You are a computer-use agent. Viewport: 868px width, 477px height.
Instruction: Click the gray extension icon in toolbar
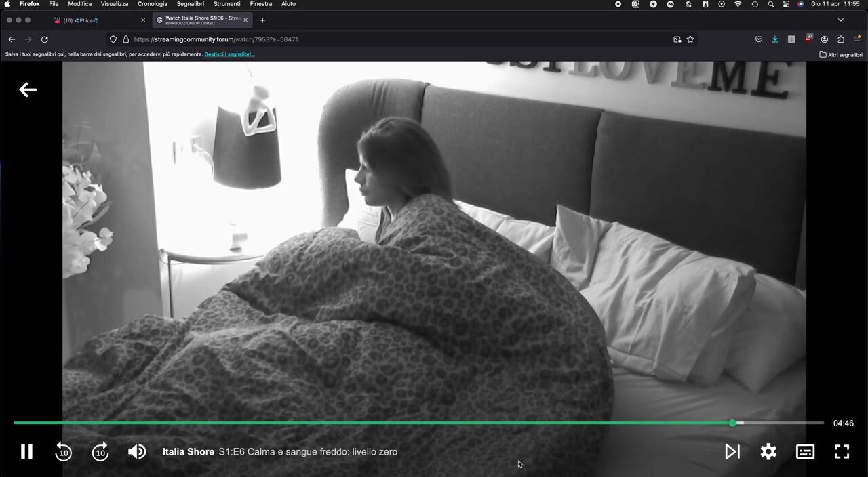[x=791, y=39]
